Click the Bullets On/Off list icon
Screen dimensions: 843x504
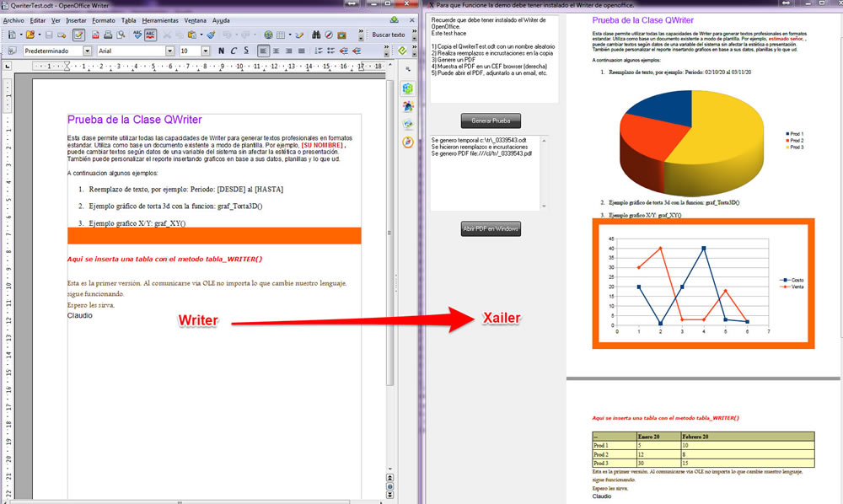click(x=330, y=51)
